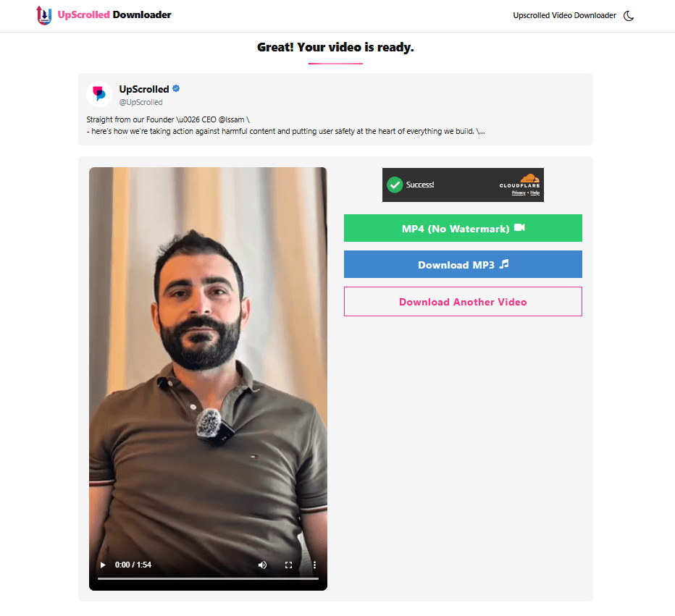Viewport: 675px width, 616px height.
Task: Click the Download MP3 button
Action: click(463, 264)
